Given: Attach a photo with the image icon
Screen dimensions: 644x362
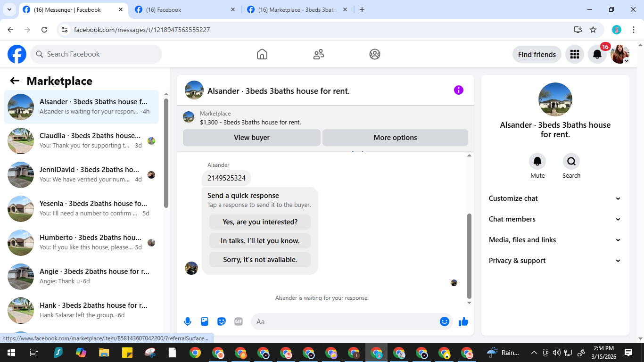Looking at the screenshot, I should [205, 321].
